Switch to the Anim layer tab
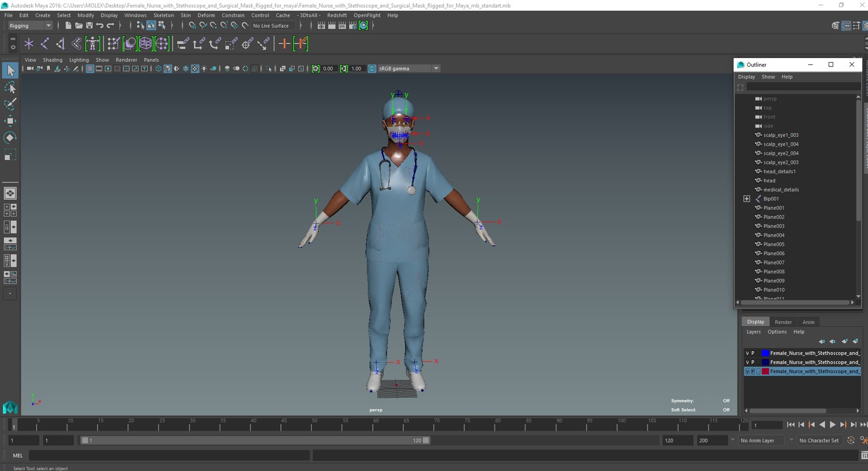The height and width of the screenshot is (471, 868). (x=808, y=322)
